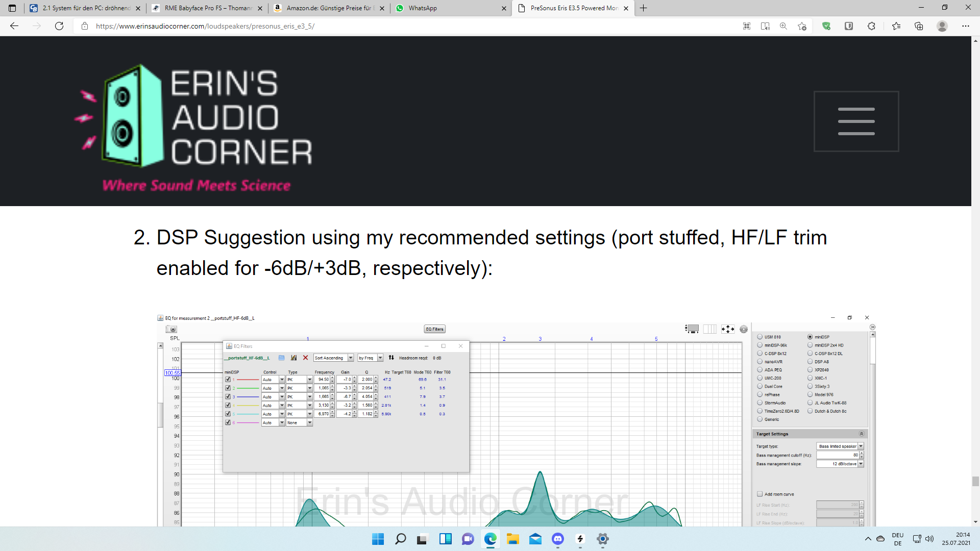Open the Sort Ascending dropdown
The height and width of the screenshot is (551, 980).
coord(350,358)
